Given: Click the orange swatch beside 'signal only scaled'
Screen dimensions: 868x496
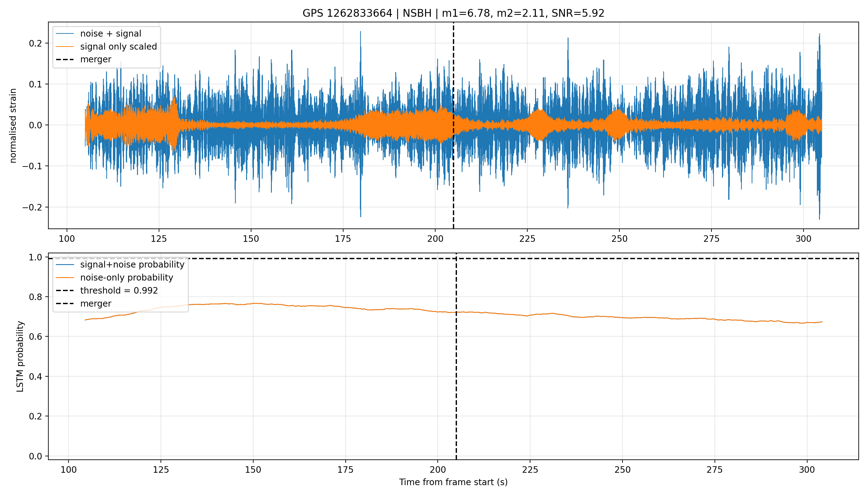Looking at the screenshot, I should coord(65,46).
